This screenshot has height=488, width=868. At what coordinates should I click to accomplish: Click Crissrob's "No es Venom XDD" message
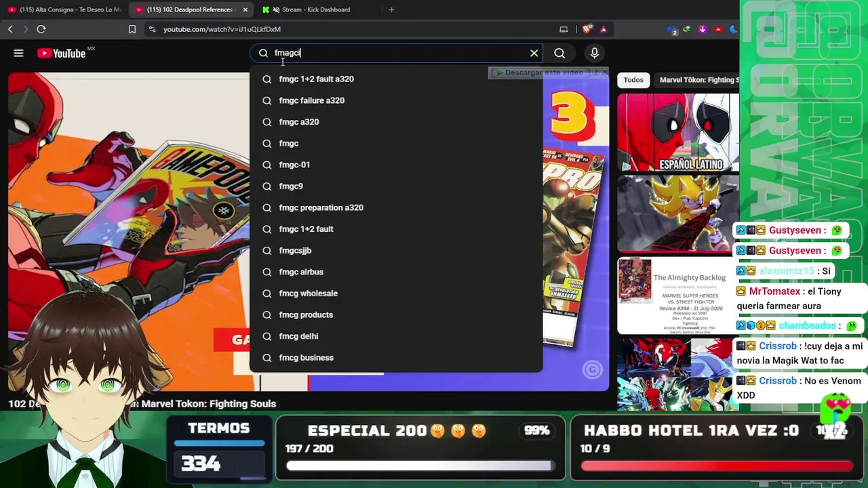tap(800, 388)
